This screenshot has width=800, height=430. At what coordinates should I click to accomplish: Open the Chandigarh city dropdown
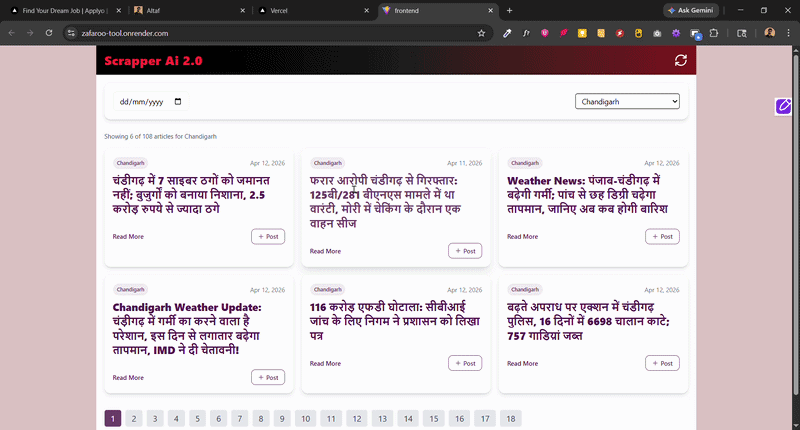pos(627,101)
